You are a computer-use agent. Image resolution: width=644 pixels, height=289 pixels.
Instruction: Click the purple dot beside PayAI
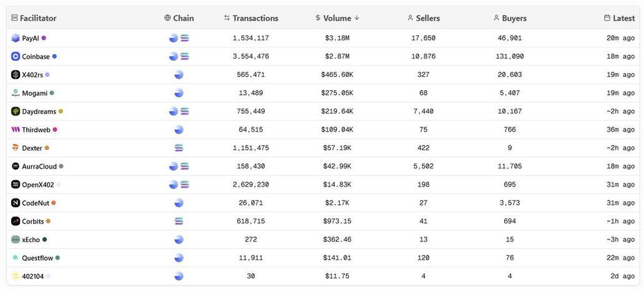[44, 38]
